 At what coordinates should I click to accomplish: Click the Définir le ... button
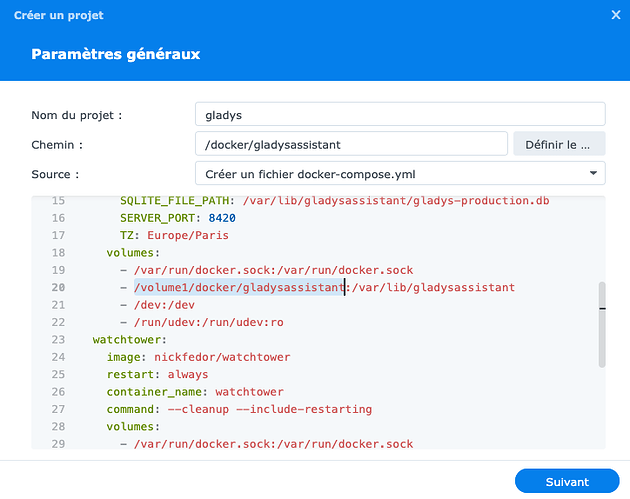click(559, 144)
